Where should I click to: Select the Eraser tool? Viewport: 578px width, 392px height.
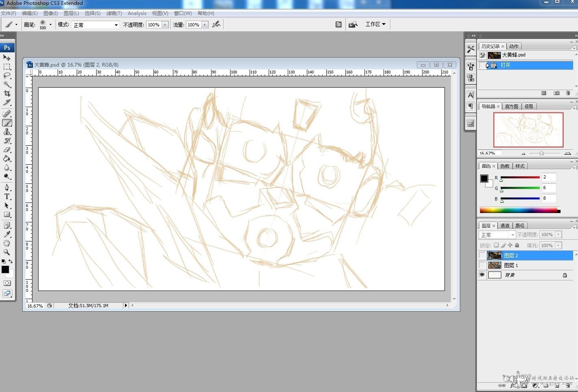[7, 150]
